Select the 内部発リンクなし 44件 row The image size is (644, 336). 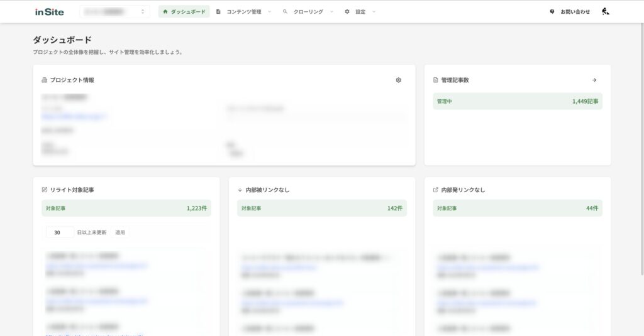click(x=518, y=208)
